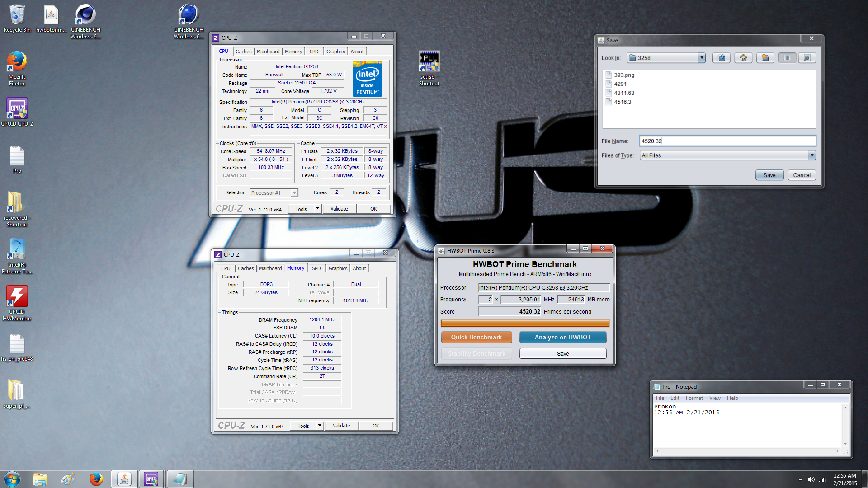Switch to Details view in the Save dialog

[807, 58]
